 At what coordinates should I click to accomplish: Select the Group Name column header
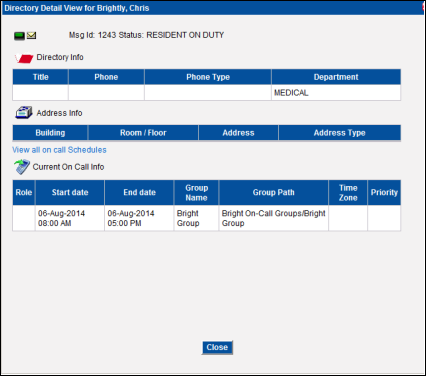[196, 193]
